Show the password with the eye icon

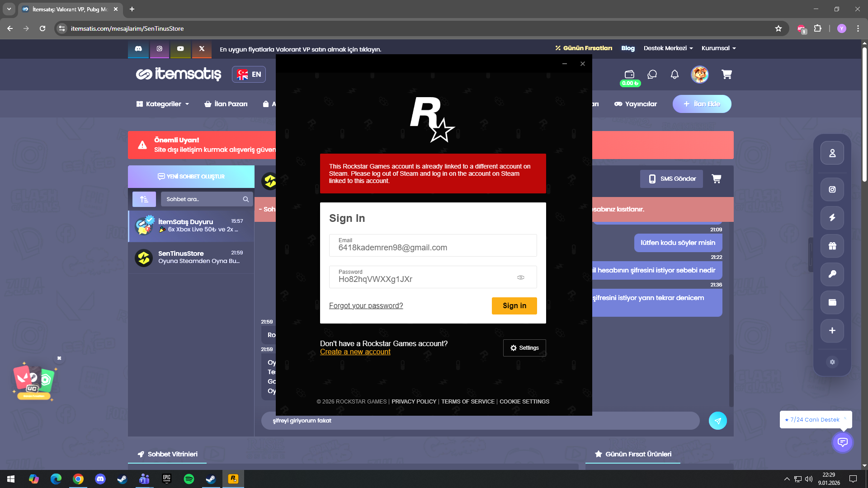point(521,277)
